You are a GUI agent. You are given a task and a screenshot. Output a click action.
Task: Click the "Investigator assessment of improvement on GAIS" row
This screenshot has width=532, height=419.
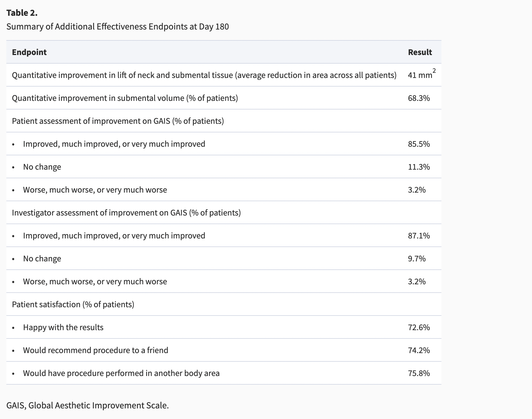point(126,213)
